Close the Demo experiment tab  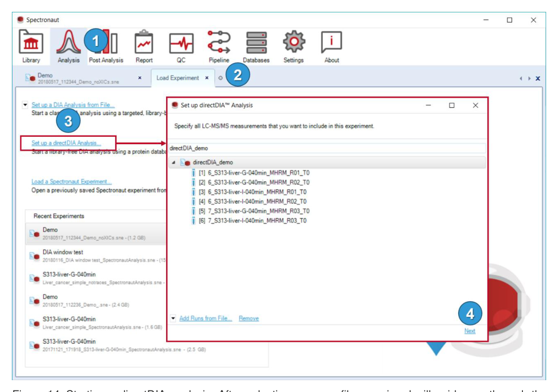(x=139, y=78)
